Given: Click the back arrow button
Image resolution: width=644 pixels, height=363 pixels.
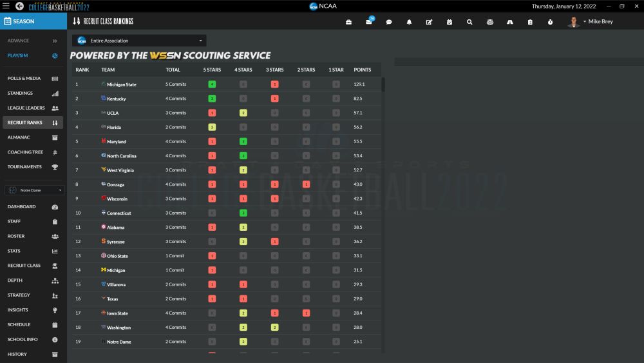Looking at the screenshot, I should point(19,6).
